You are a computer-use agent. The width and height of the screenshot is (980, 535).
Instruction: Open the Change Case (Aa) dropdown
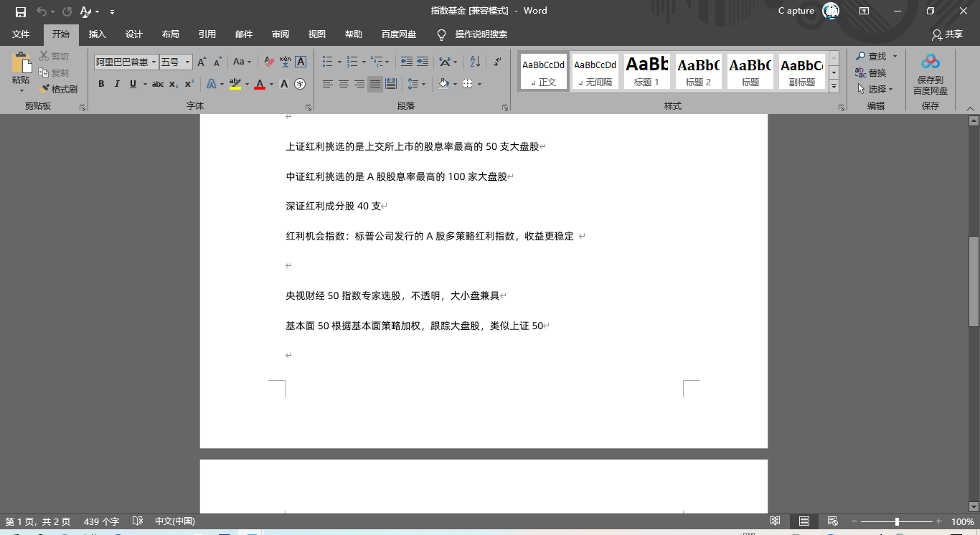click(x=242, y=62)
